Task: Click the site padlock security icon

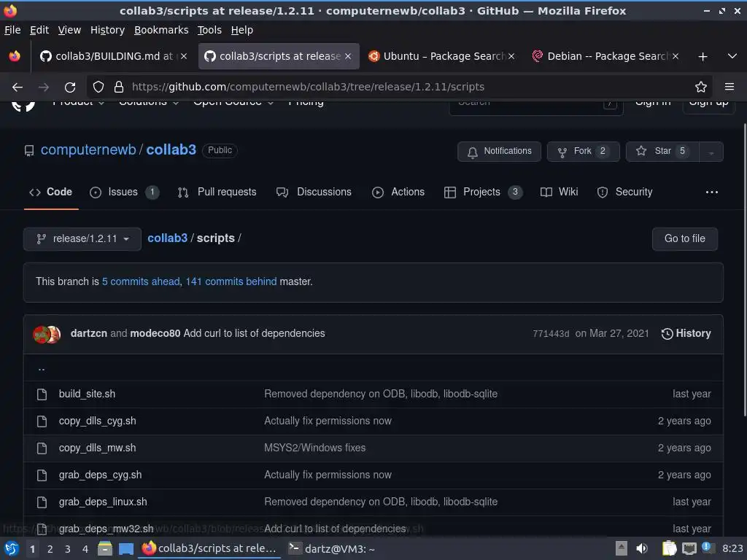Action: [x=119, y=87]
